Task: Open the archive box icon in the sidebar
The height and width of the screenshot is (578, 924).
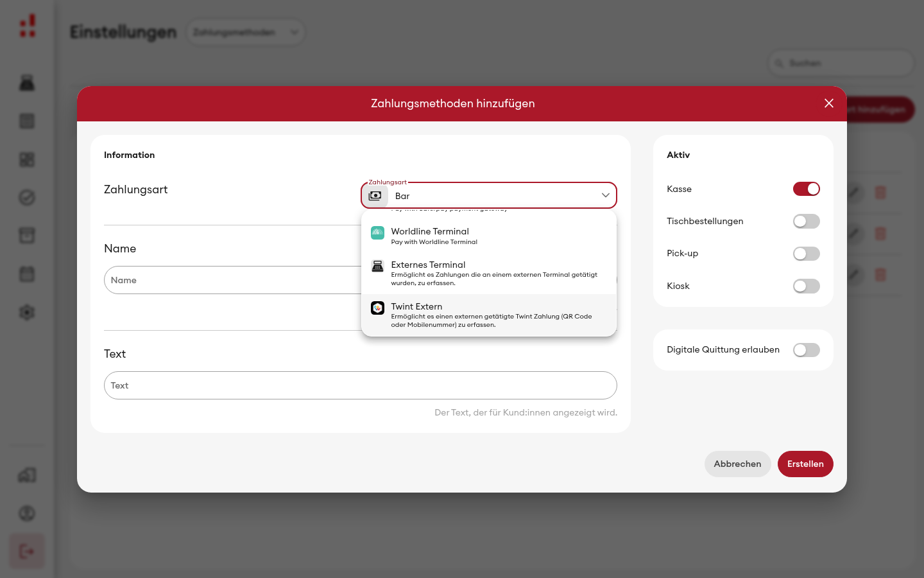Action: point(27,236)
